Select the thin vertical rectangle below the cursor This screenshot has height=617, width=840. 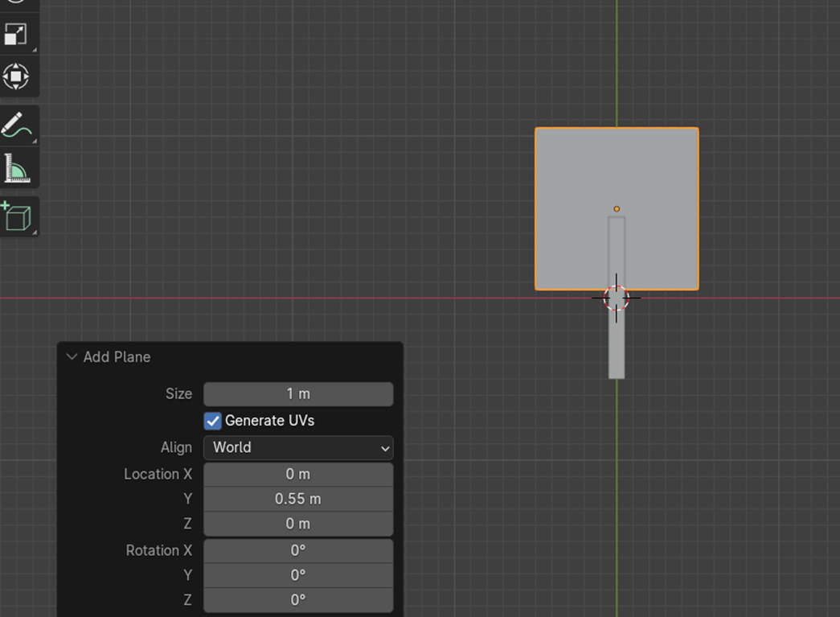pyautogui.click(x=617, y=350)
